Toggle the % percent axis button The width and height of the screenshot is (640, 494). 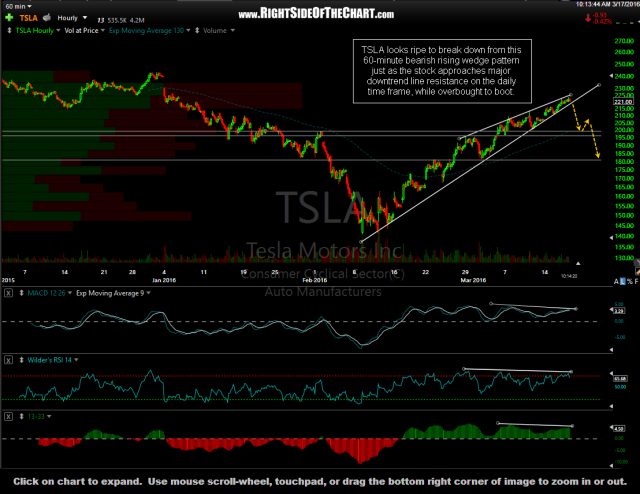(629, 282)
